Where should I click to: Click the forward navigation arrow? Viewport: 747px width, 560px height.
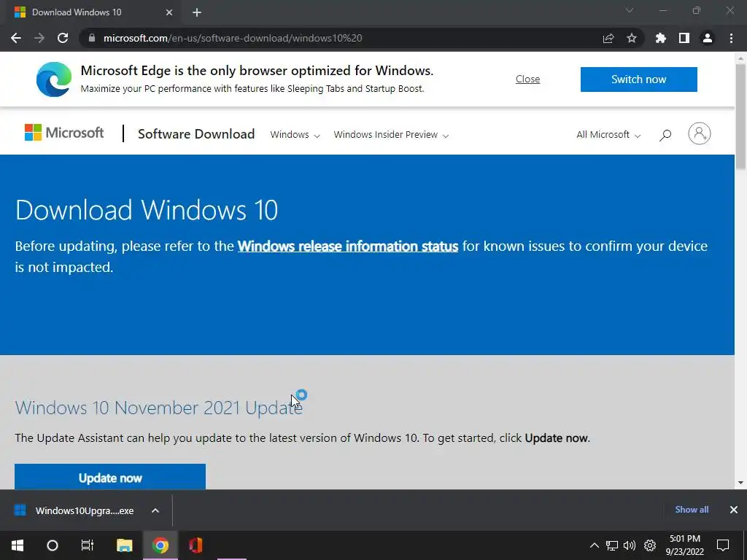tap(39, 38)
